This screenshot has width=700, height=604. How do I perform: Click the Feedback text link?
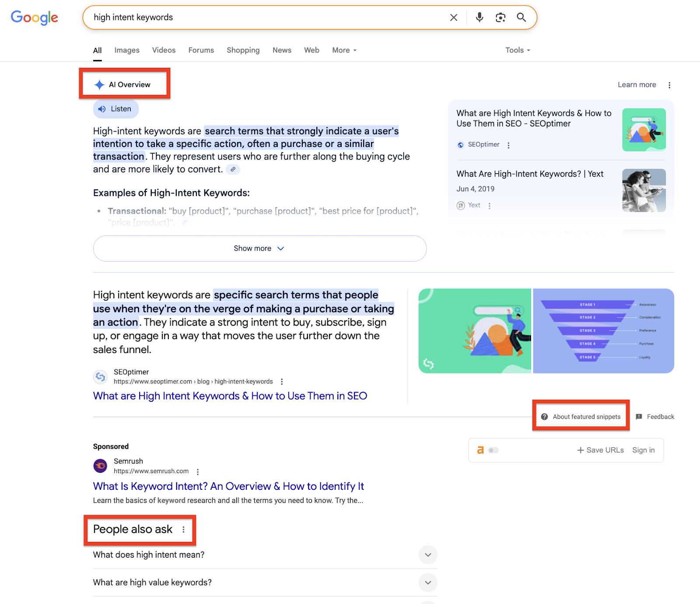(x=661, y=417)
